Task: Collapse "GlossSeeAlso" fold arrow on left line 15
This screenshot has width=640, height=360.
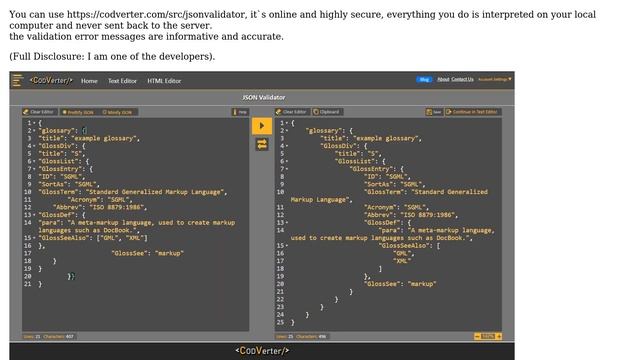Action: pyautogui.click(x=34, y=238)
